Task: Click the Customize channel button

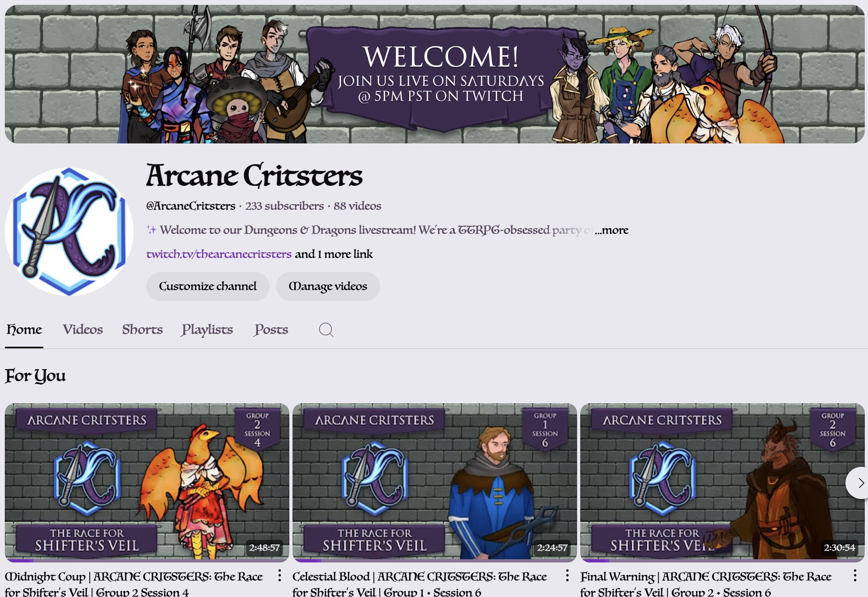Action: pyautogui.click(x=208, y=286)
